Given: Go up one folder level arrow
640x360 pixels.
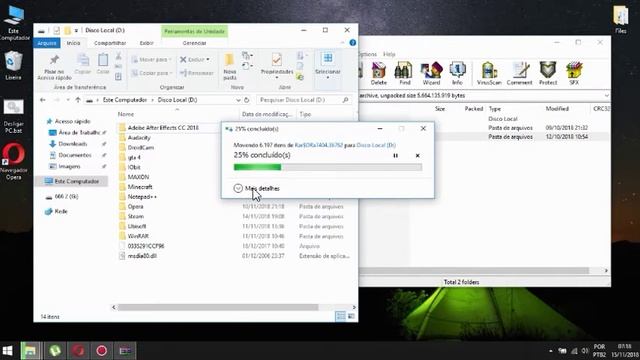Looking at the screenshot, I should [x=78, y=100].
